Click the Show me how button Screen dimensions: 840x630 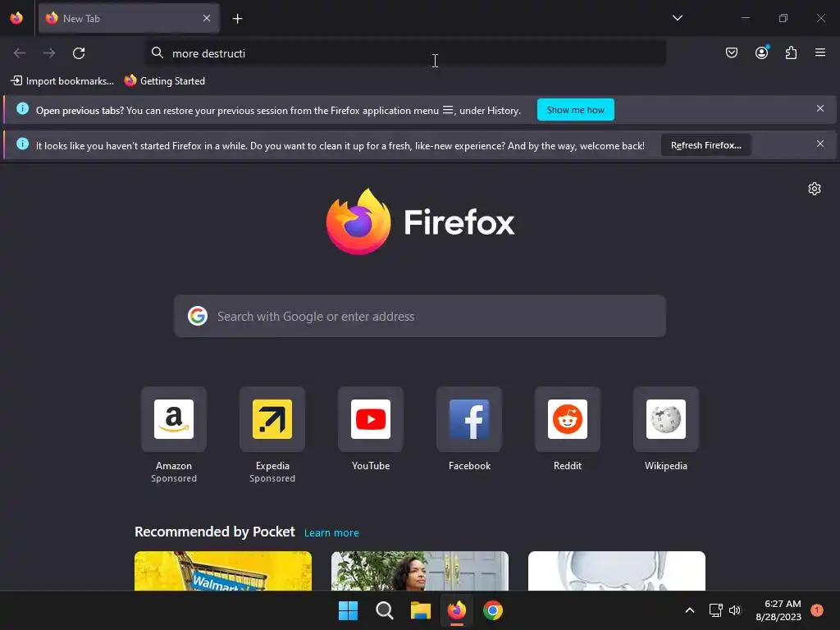point(575,110)
